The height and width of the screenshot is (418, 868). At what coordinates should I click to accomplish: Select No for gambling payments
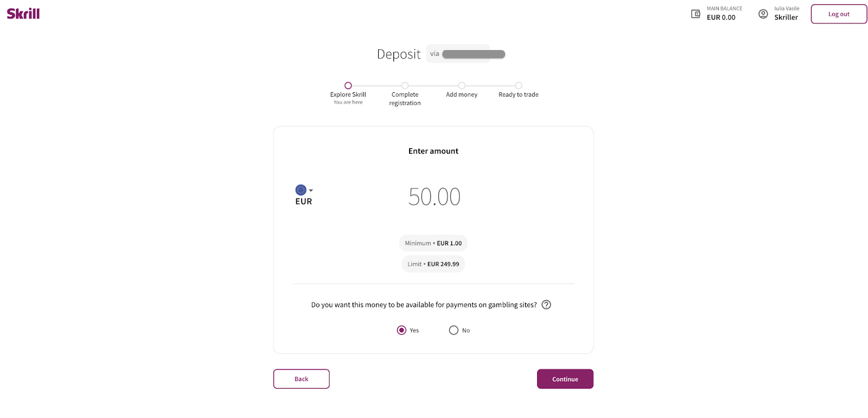click(454, 330)
